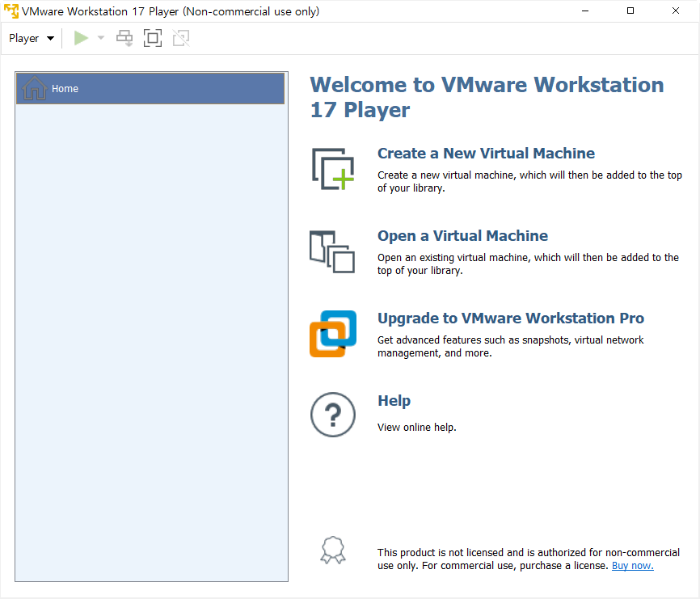Click the Open Virtual Machine icon
The height and width of the screenshot is (599, 700).
tap(332, 251)
